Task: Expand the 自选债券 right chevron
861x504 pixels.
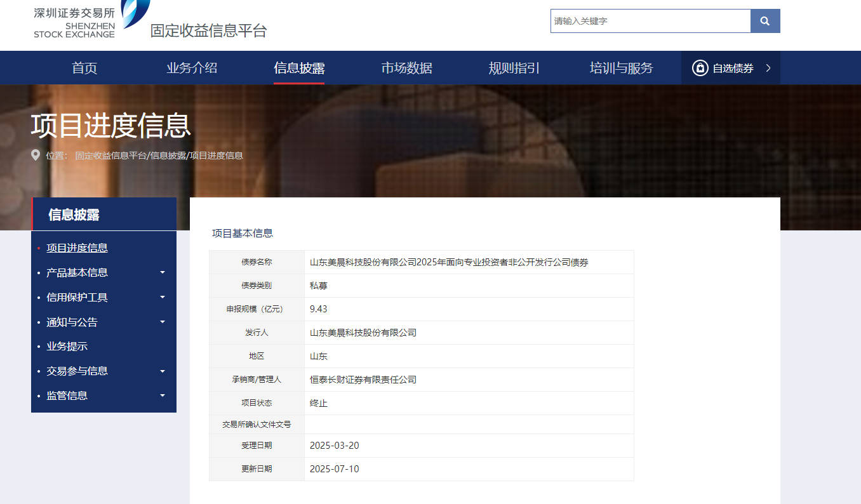Action: pyautogui.click(x=768, y=68)
